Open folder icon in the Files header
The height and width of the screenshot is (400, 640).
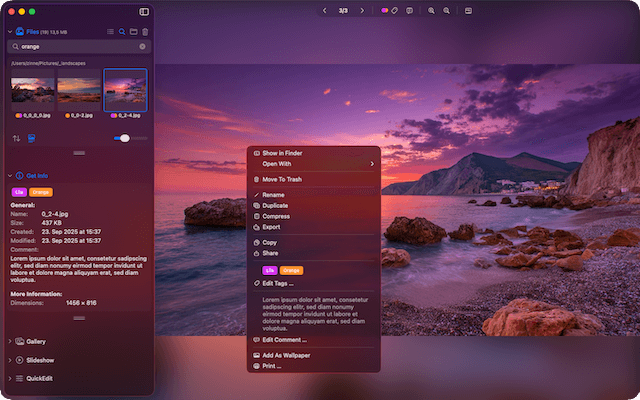133,32
